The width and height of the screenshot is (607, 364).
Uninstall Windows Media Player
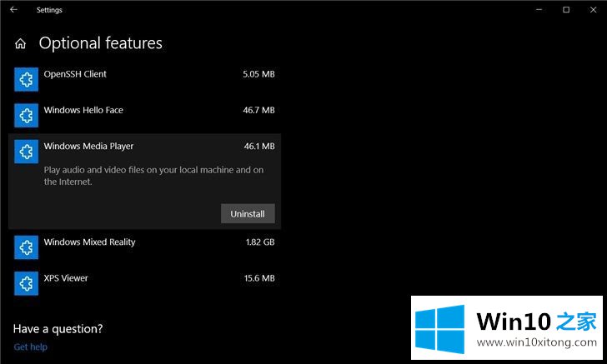coord(248,213)
